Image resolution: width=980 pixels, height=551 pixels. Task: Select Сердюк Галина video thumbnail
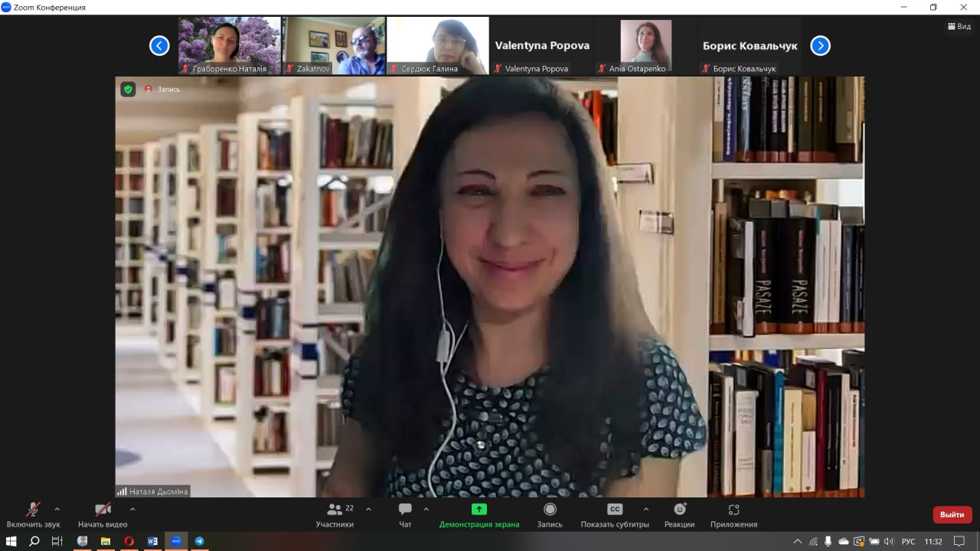click(x=438, y=46)
